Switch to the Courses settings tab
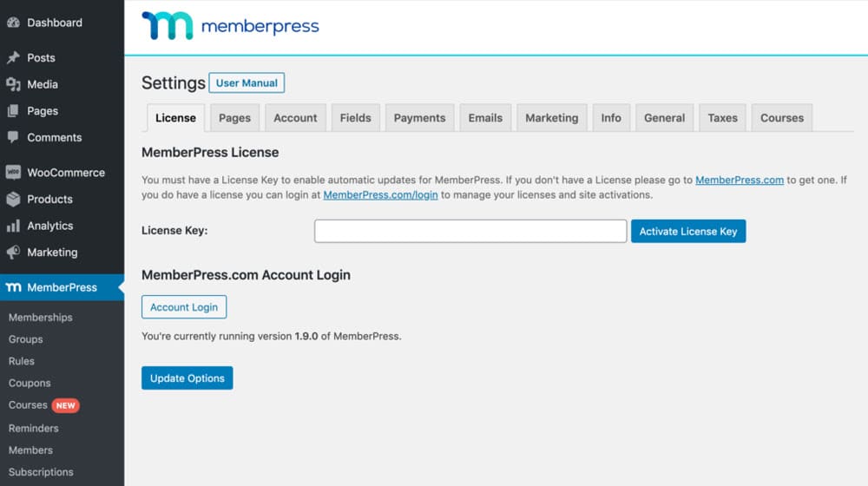 782,118
